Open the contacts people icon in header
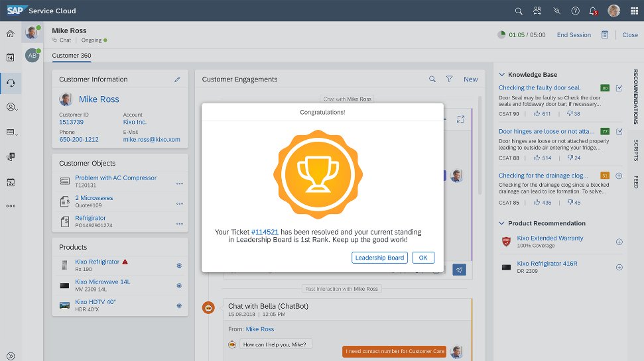This screenshot has height=361, width=644. point(537,11)
